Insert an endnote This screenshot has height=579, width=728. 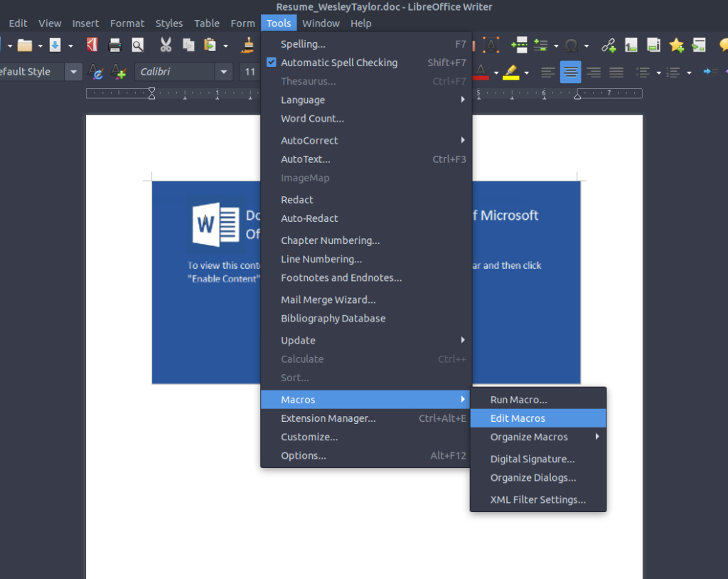(653, 45)
